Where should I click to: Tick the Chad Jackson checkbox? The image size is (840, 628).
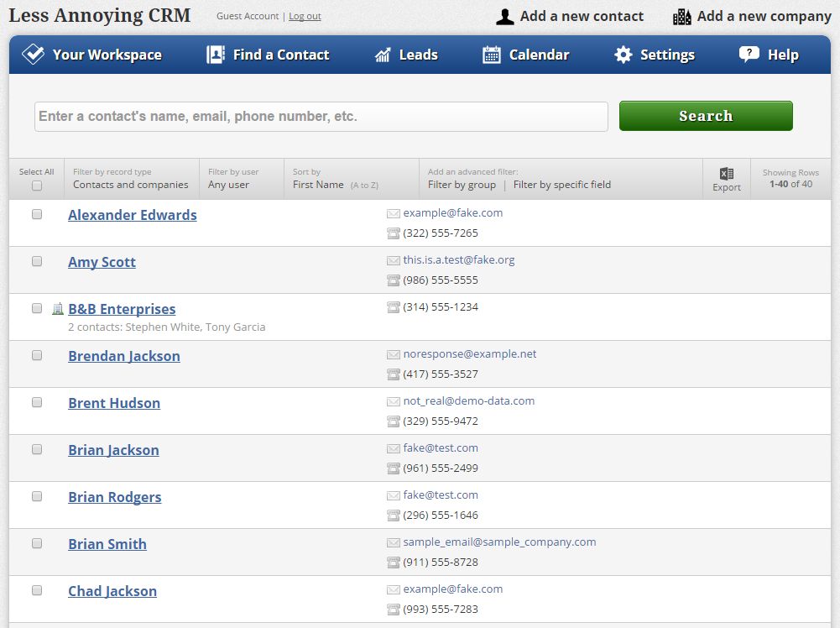coord(36,590)
